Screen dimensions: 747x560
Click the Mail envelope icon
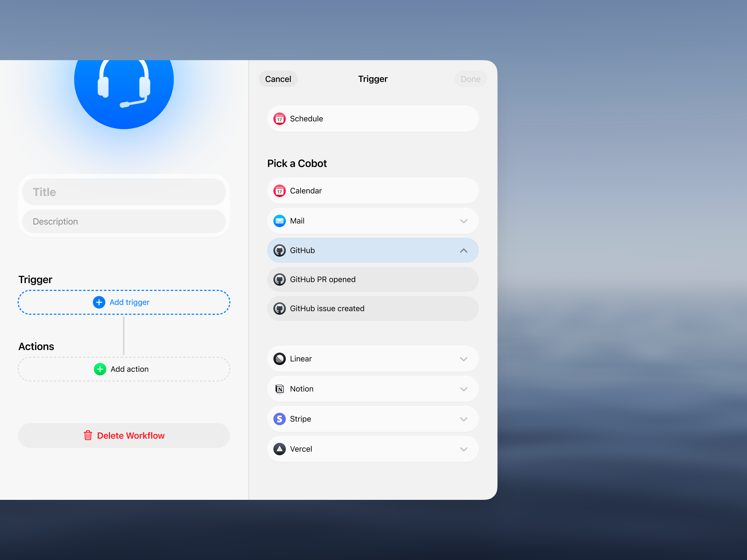pyautogui.click(x=279, y=221)
